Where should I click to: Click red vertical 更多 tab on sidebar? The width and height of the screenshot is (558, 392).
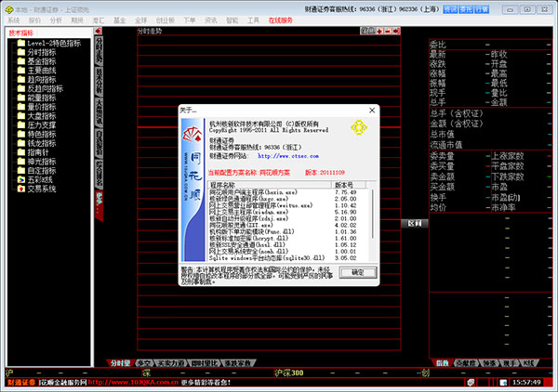(x=99, y=205)
